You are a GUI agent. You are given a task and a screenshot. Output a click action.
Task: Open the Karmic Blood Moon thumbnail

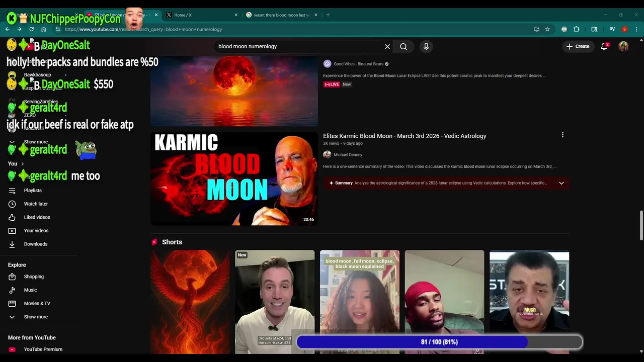click(x=234, y=178)
